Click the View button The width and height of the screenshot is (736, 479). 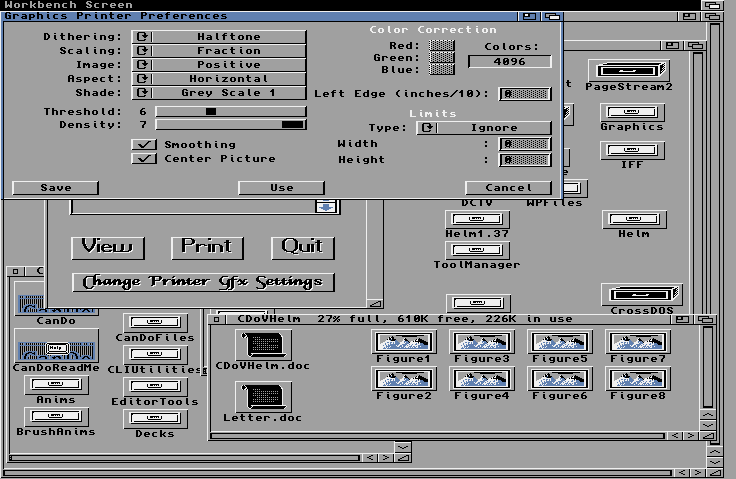click(108, 248)
